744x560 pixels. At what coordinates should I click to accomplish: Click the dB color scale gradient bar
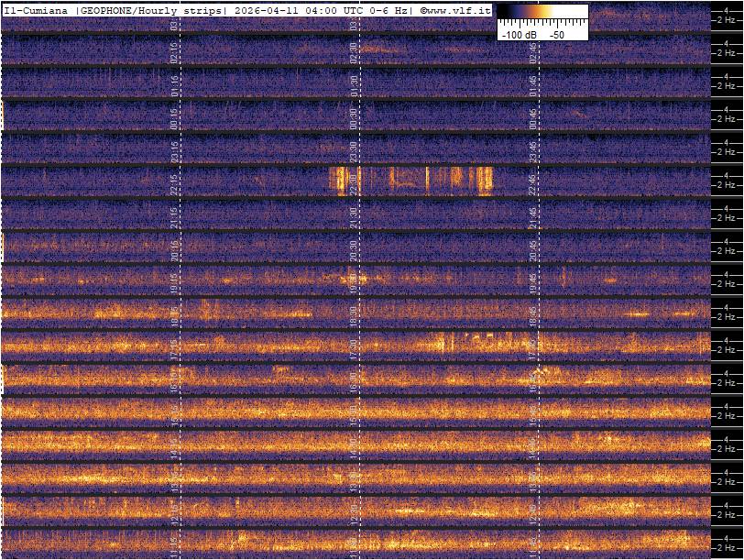coord(542,13)
